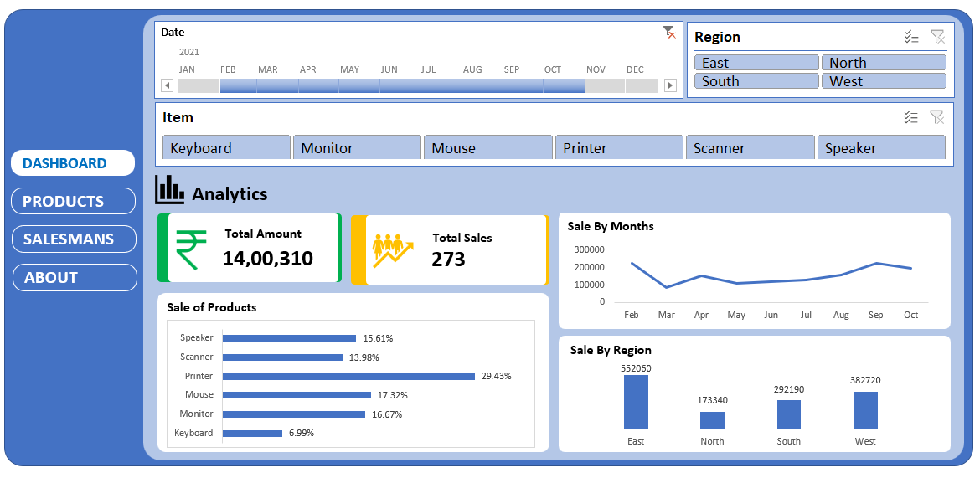Toggle the West region filter

(x=884, y=81)
